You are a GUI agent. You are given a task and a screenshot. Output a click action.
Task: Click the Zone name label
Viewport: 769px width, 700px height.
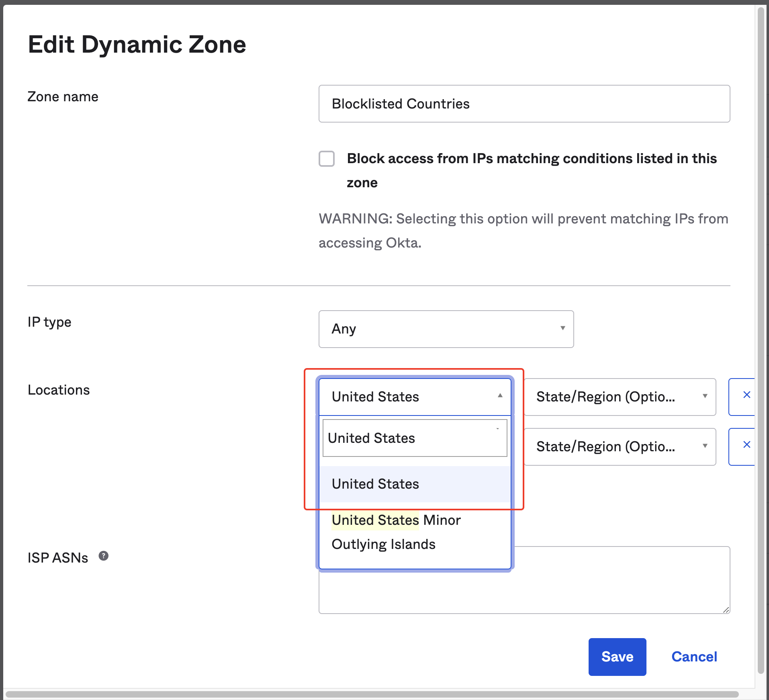pyautogui.click(x=63, y=97)
